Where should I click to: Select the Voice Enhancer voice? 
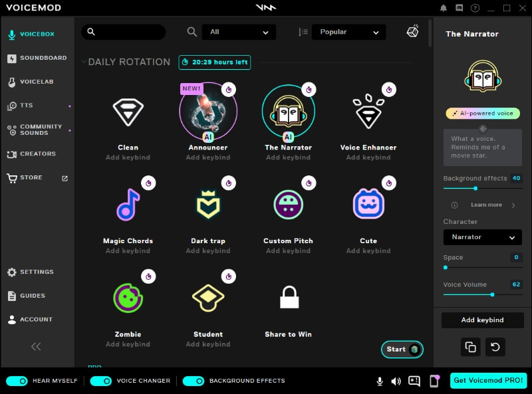pos(368,112)
